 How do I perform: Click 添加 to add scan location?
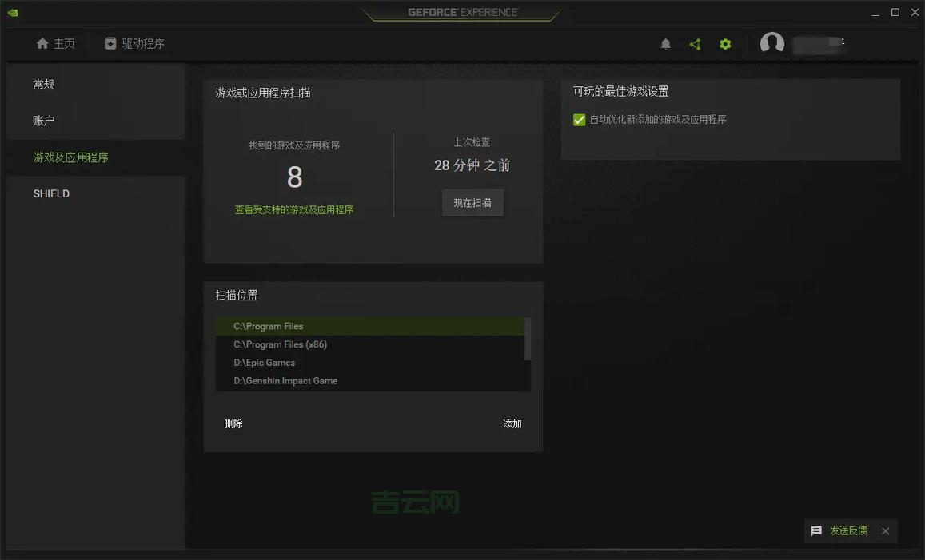pos(512,423)
